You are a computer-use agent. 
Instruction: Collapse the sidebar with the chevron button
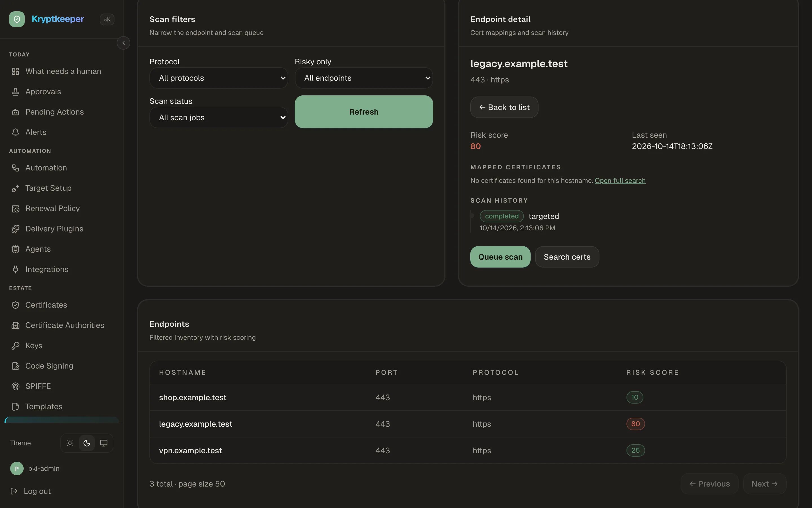(123, 43)
